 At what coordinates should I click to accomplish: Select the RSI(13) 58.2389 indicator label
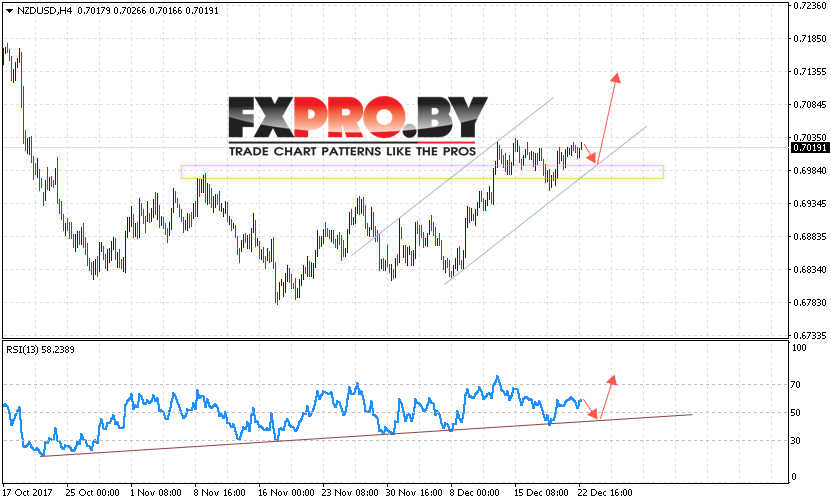(x=40, y=350)
